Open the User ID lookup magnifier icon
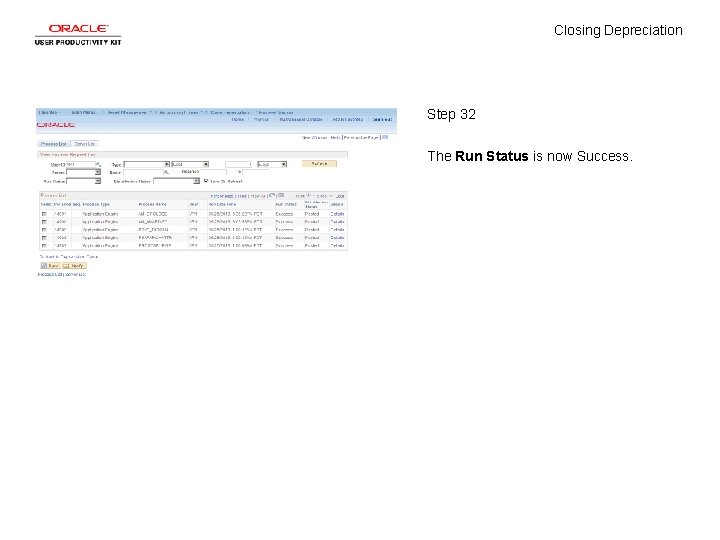The height and width of the screenshot is (540, 720). 98,164
